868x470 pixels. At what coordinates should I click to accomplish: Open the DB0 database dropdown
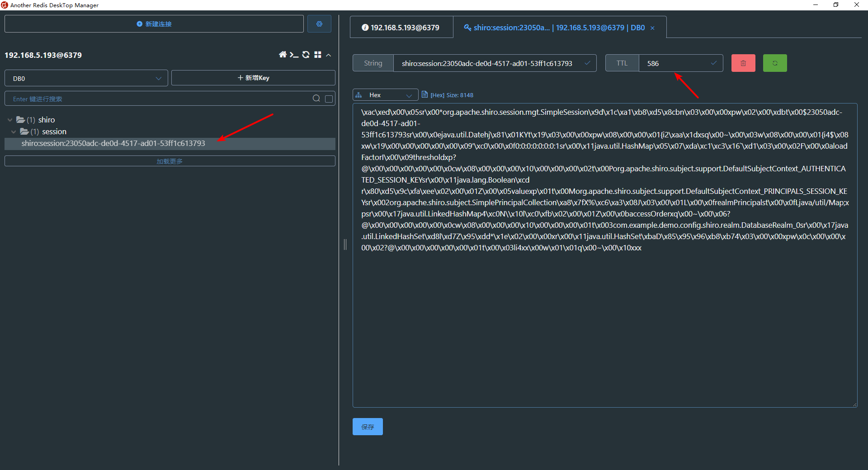coord(86,78)
